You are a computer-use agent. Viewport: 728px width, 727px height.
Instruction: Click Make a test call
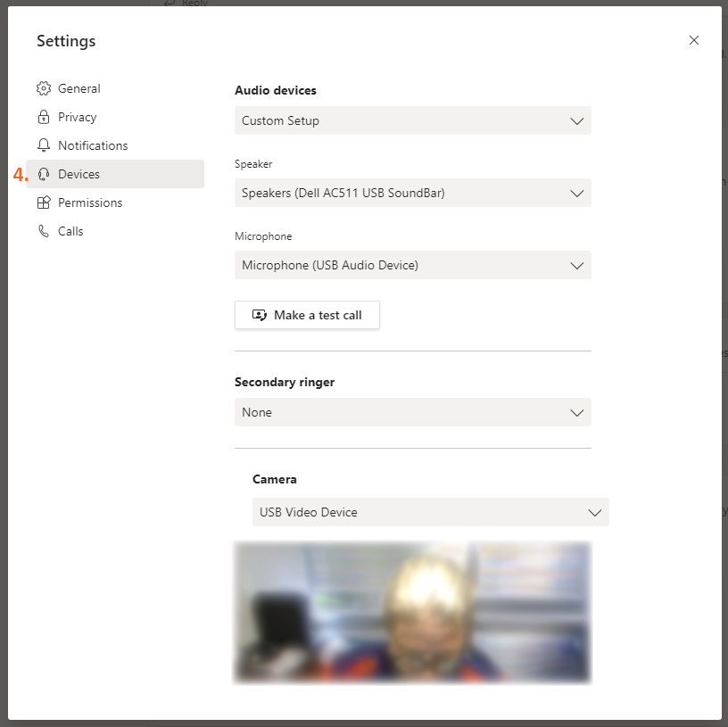(307, 315)
